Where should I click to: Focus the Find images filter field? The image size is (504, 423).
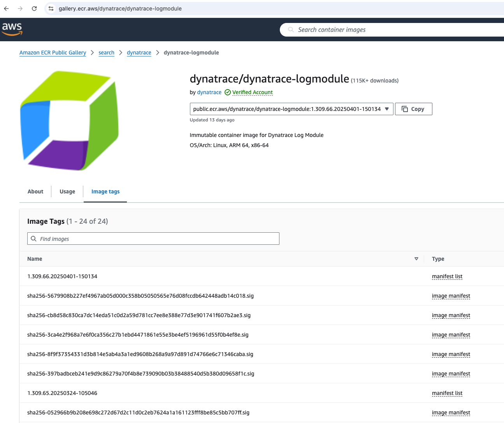153,239
